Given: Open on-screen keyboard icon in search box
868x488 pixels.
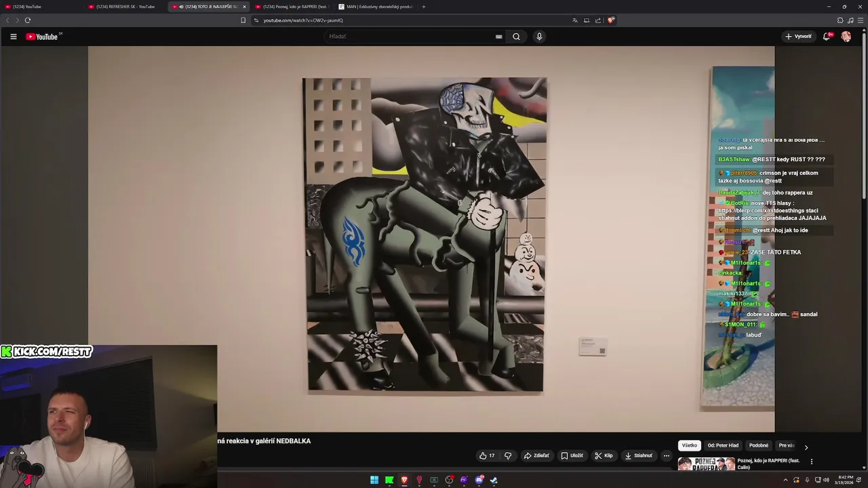Looking at the screenshot, I should [499, 37].
